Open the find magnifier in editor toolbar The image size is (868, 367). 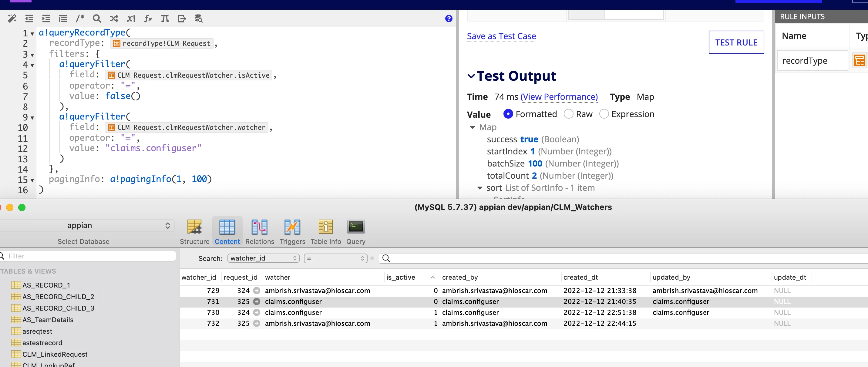coord(97,19)
